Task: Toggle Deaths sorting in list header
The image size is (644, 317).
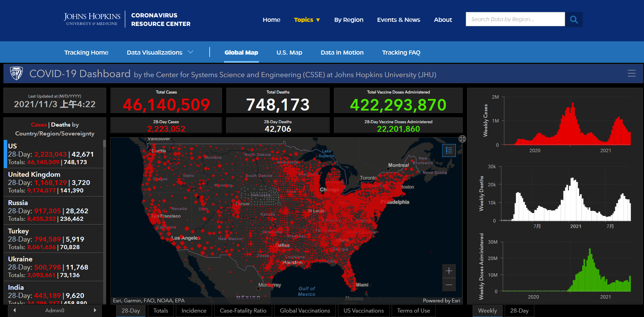Action: [61, 125]
